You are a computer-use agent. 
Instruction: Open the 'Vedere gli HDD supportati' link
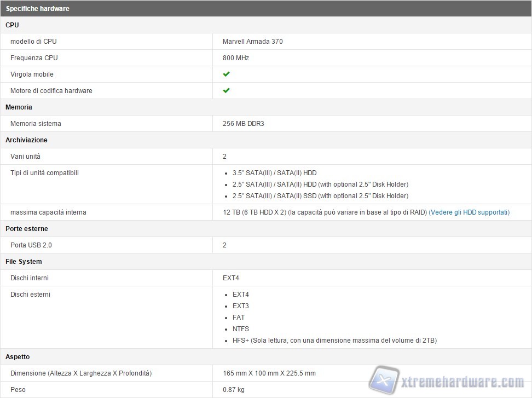[469, 212]
